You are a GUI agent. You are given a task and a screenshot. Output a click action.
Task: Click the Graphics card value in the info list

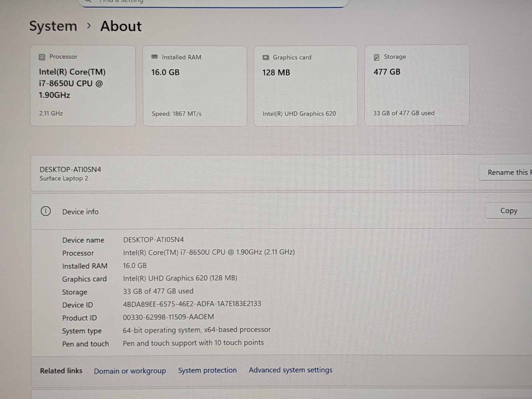click(x=180, y=278)
